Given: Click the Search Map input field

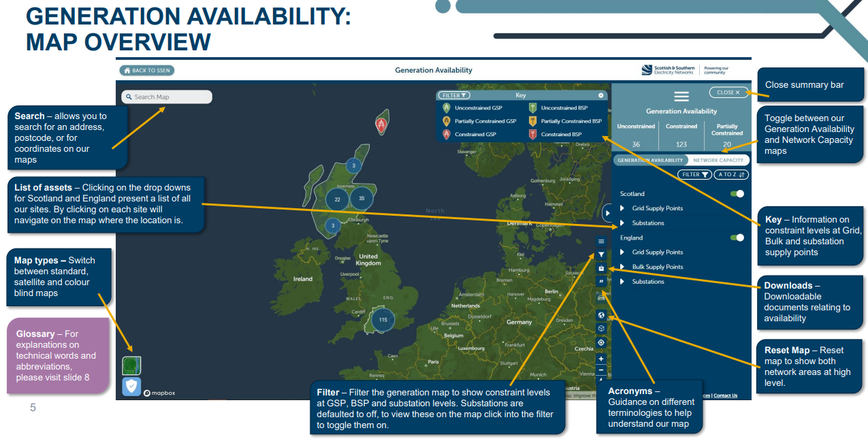Looking at the screenshot, I should tap(166, 97).
